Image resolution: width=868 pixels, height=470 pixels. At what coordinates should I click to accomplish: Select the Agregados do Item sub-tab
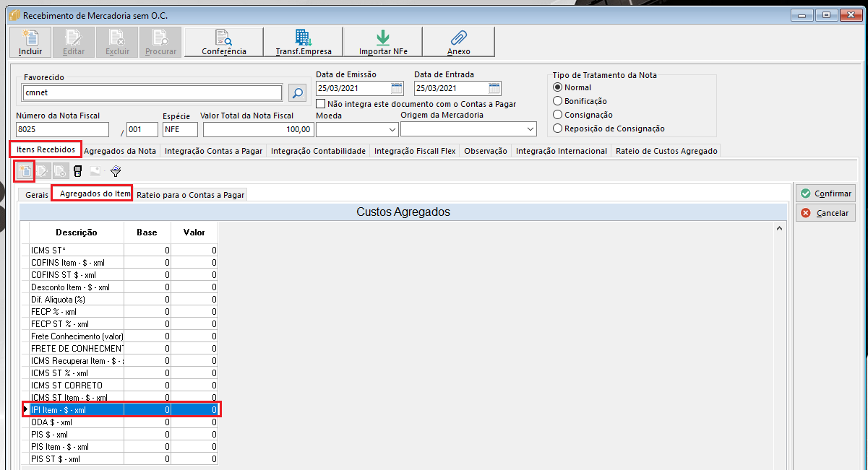(x=92, y=193)
